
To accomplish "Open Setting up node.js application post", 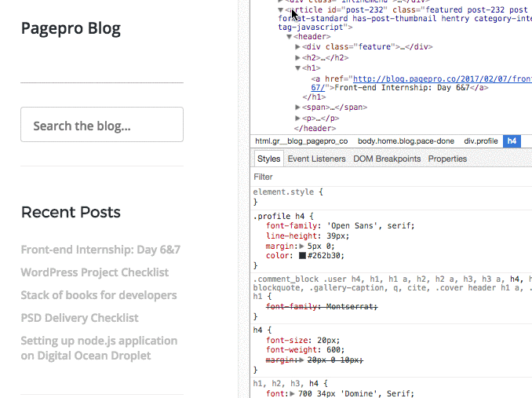I will (x=99, y=348).
